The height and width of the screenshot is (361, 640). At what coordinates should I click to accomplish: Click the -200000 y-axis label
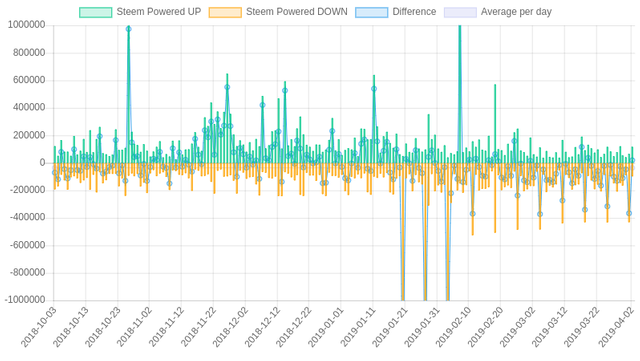point(27,190)
